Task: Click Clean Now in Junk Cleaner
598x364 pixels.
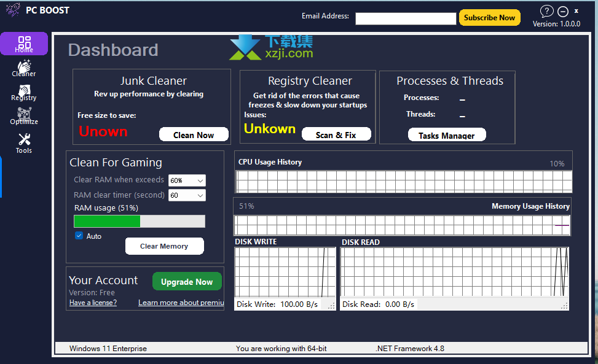Action: (194, 135)
